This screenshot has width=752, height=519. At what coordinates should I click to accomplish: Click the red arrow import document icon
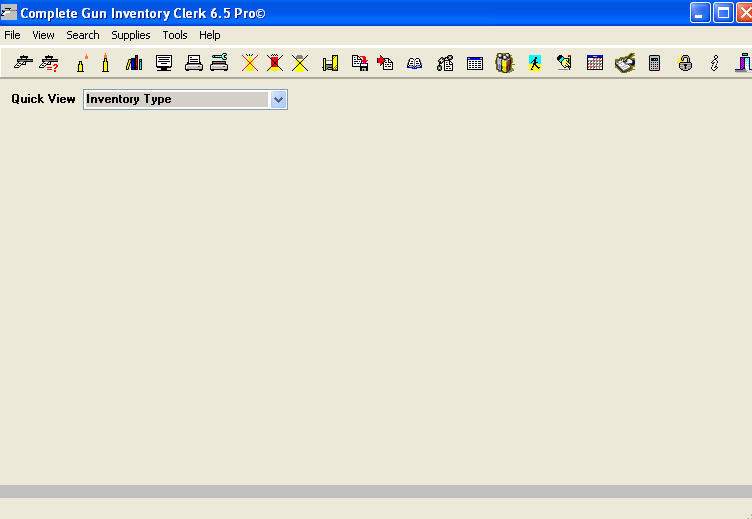[x=385, y=63]
